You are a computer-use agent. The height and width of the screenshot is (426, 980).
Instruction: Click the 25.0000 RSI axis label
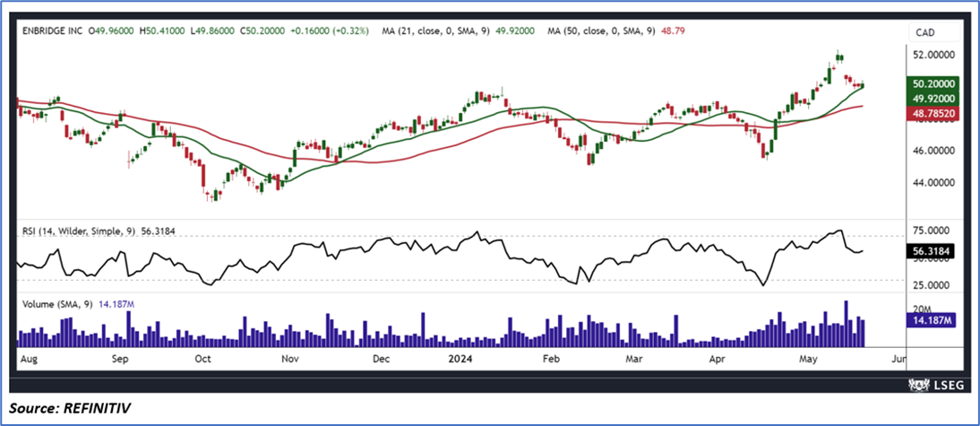[933, 284]
